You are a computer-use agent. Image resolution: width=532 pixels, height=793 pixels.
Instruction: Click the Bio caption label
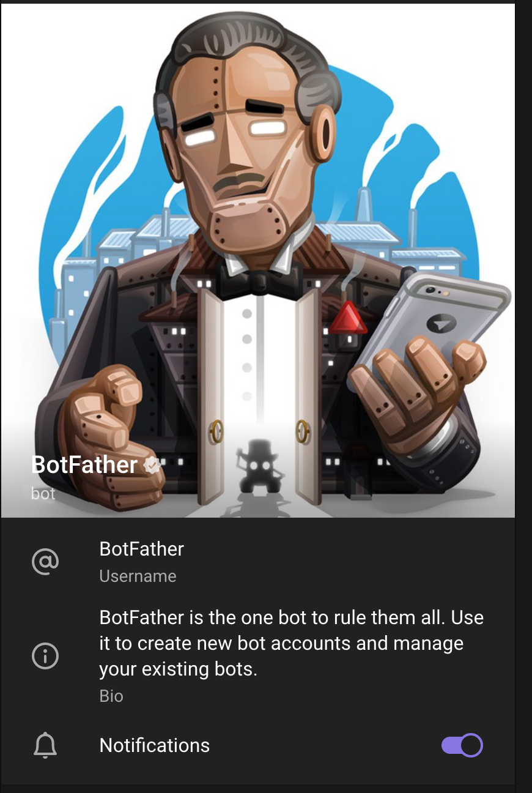pyautogui.click(x=111, y=696)
